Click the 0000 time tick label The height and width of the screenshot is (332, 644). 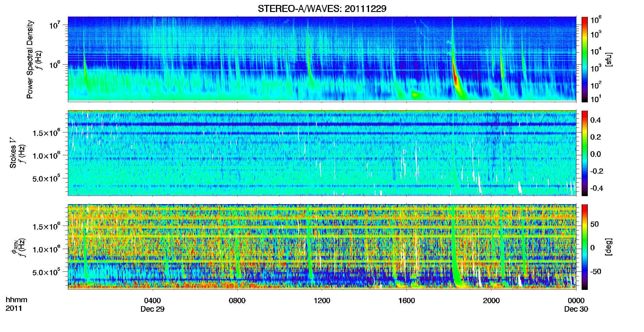coord(576,301)
